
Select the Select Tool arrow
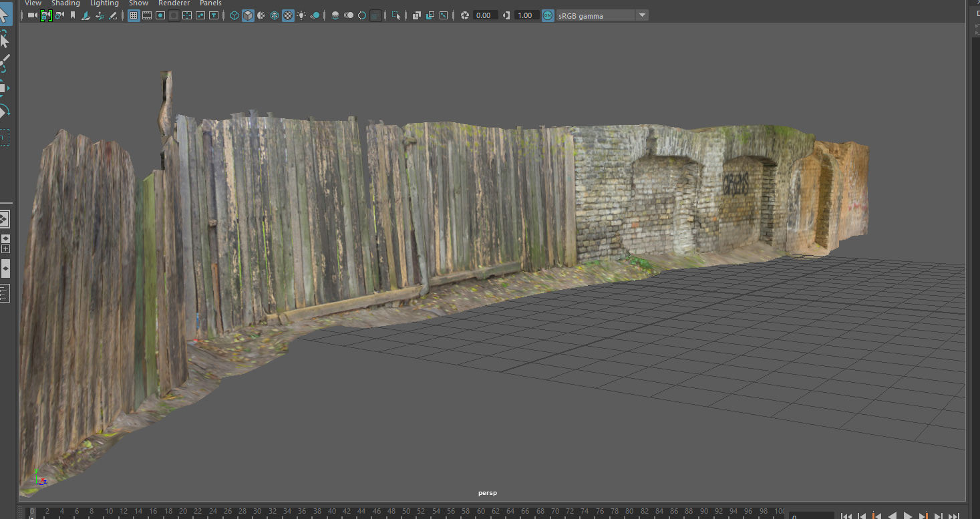4,15
